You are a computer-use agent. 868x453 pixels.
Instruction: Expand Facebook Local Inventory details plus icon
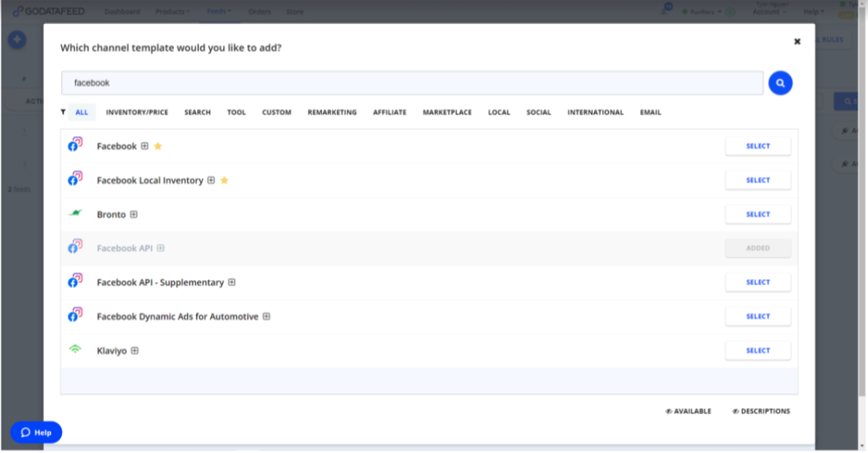coord(211,180)
